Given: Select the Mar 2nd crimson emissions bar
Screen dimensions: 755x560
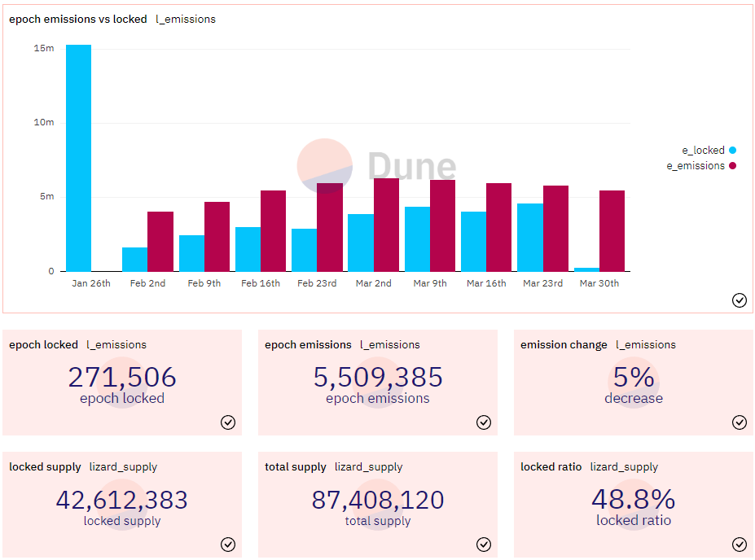Looking at the screenshot, I should [x=386, y=225].
